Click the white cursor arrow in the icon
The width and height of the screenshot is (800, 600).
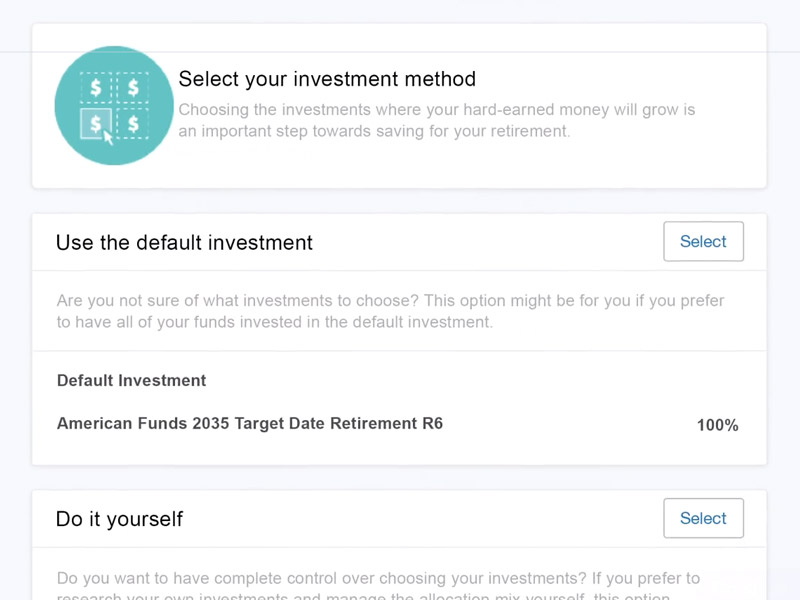coord(108,138)
